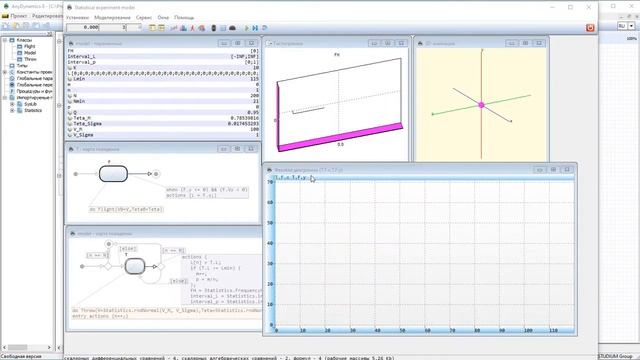Maximize the histogram sub-window
Screen dimensions: 640x360
click(x=401, y=43)
